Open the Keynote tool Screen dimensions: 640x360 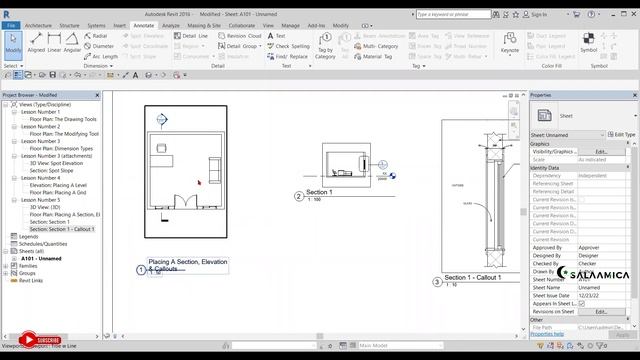[x=510, y=43]
